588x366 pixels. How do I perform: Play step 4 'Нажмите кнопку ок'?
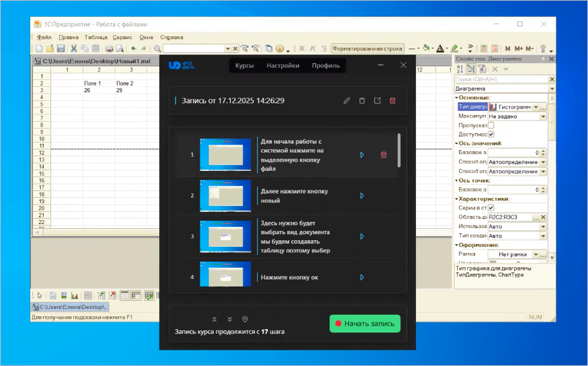coord(362,277)
